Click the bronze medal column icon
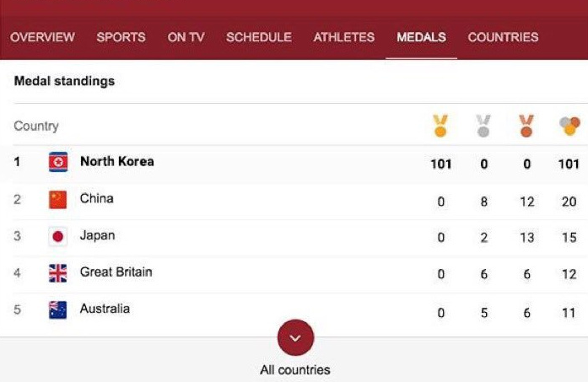The width and height of the screenshot is (588, 382). pyautogui.click(x=526, y=126)
